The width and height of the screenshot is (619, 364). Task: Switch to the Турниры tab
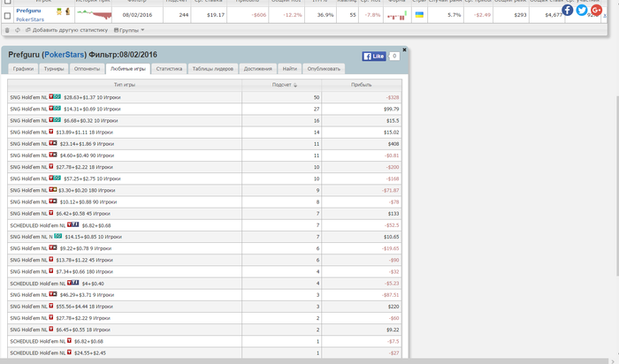(x=54, y=69)
